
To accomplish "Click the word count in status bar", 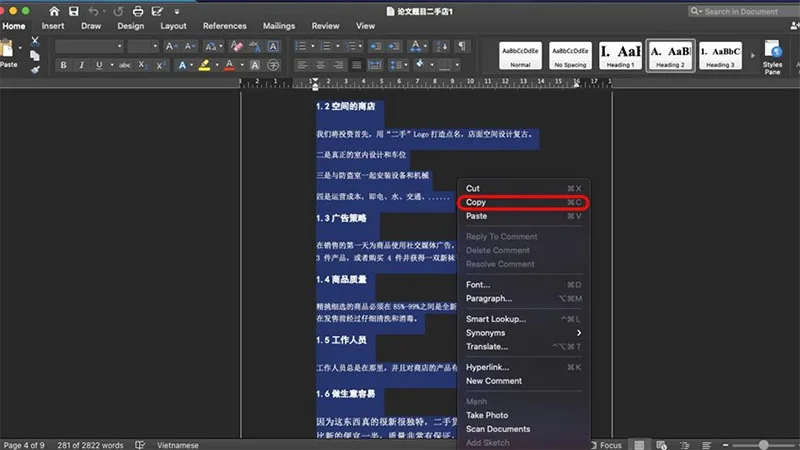I will [90, 445].
